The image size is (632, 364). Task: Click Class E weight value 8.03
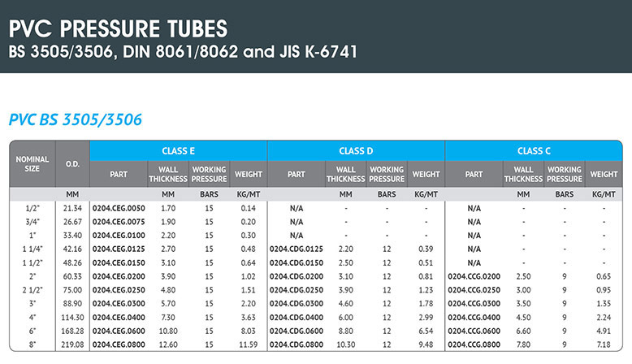click(249, 331)
